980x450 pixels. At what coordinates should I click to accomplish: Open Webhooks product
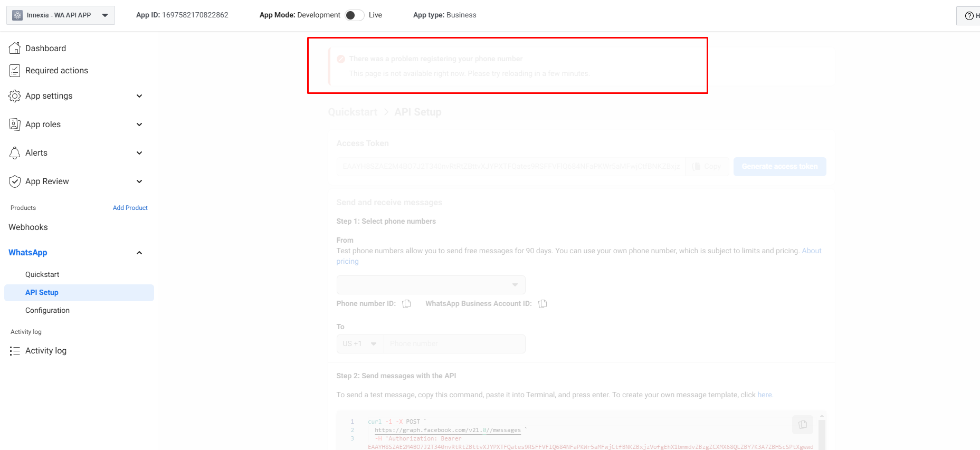28,227
